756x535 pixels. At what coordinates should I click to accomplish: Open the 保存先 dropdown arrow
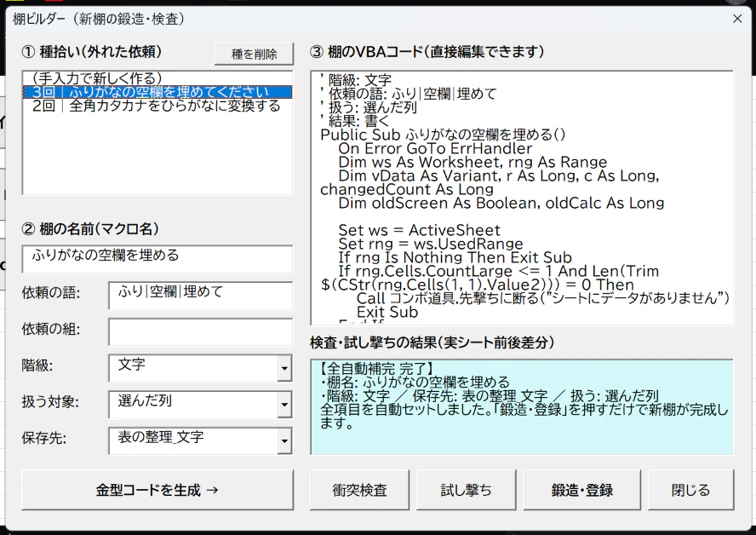point(284,441)
